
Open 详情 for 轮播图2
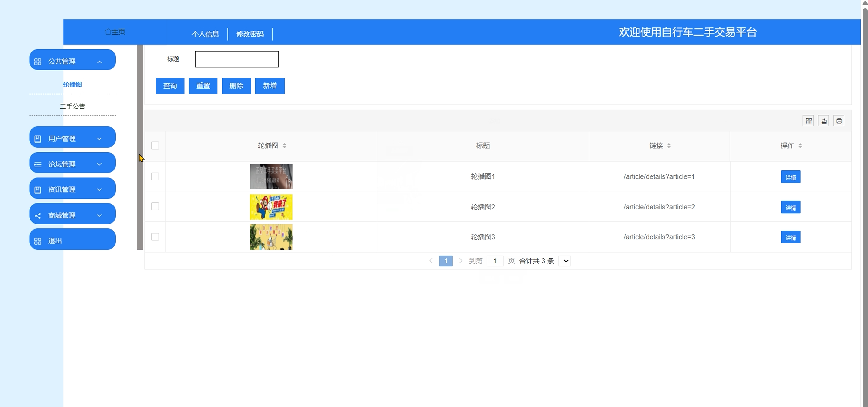(791, 207)
